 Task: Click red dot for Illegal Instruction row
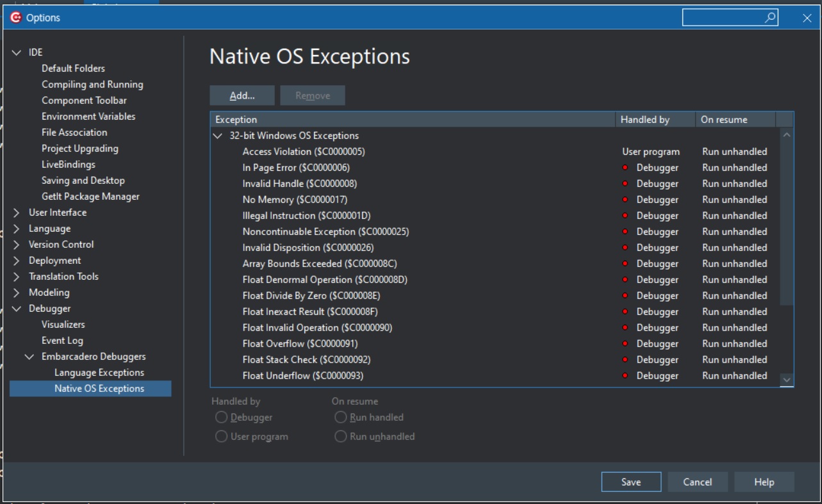pos(625,216)
